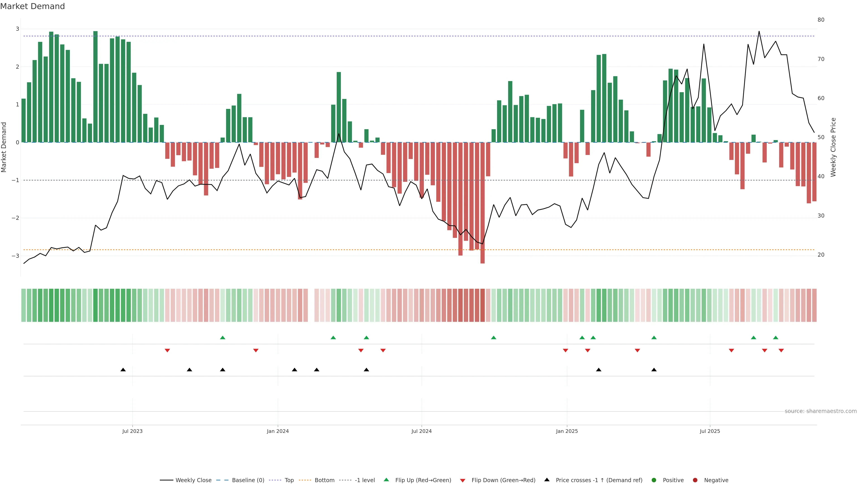The height and width of the screenshot is (488, 868).
Task: Hide the Top dotted line series
Action: (289, 480)
